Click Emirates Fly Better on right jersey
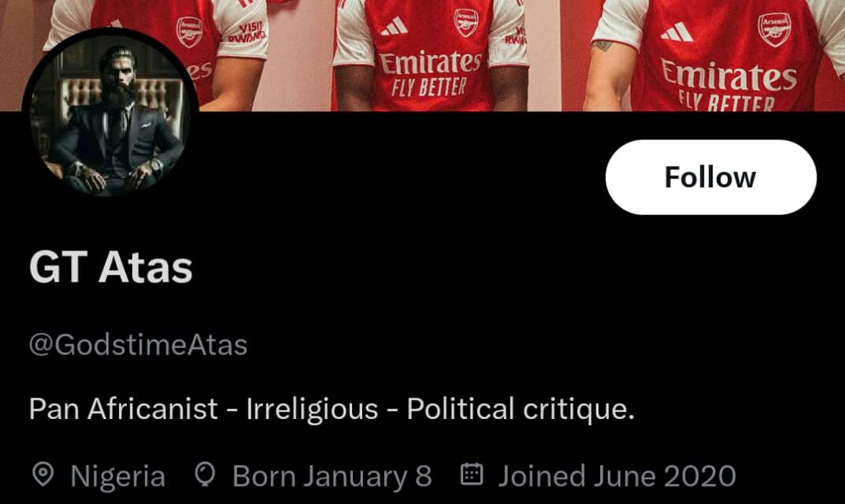845x504 pixels. [728, 82]
